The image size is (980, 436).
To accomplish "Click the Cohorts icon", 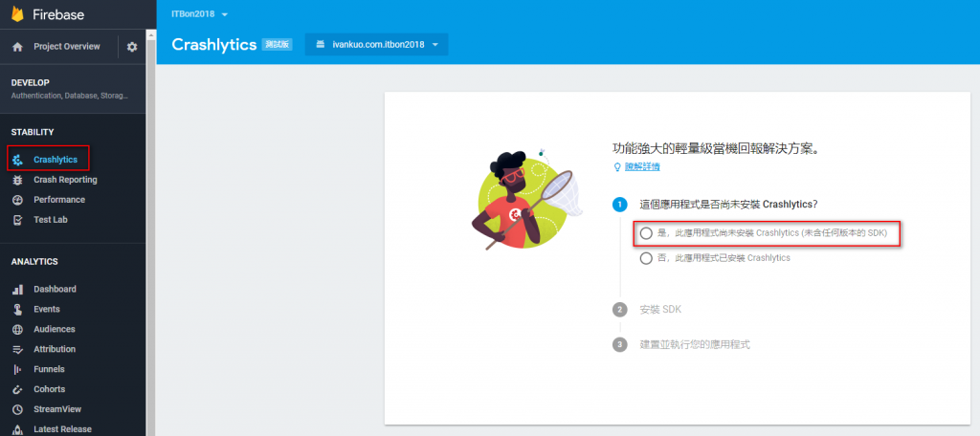I will pyautogui.click(x=17, y=389).
